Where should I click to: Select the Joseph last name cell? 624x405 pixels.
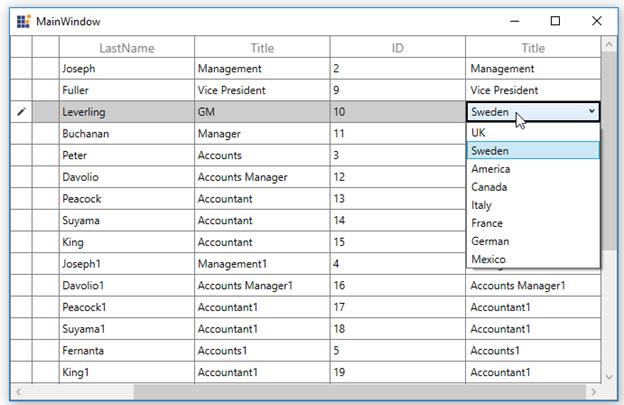pyautogui.click(x=127, y=68)
